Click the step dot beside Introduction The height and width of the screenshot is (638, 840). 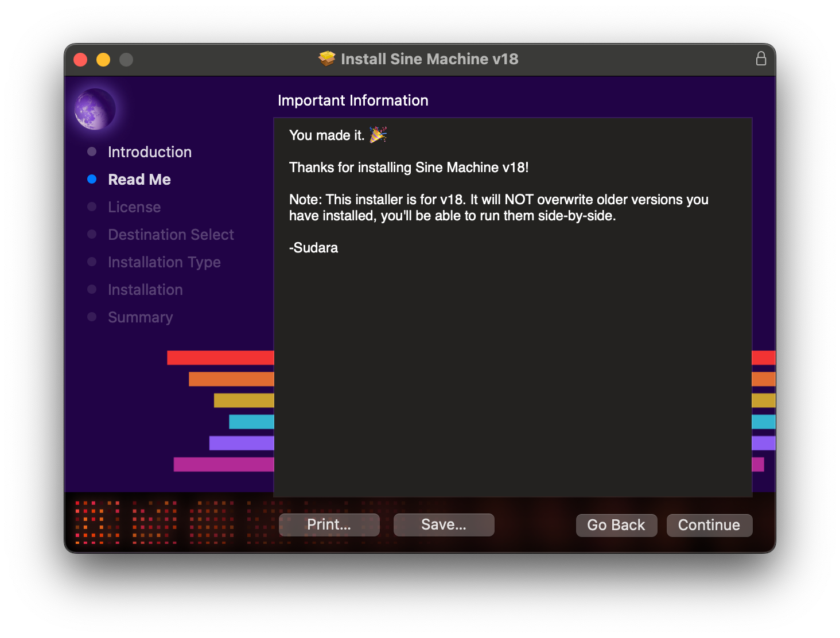(92, 151)
